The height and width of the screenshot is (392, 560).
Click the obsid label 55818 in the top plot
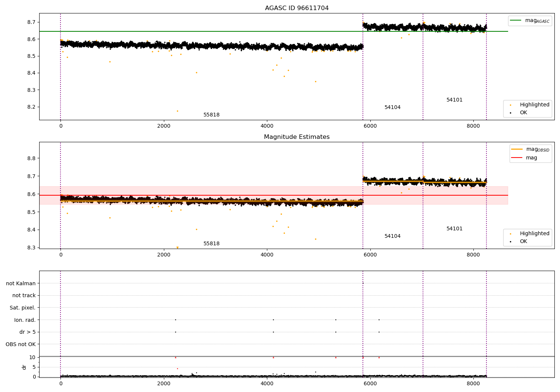[211, 115]
